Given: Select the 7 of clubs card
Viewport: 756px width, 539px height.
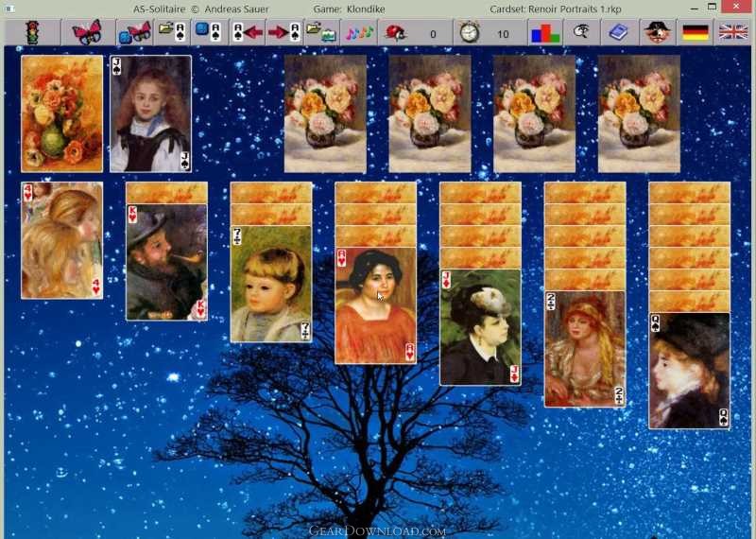Looking at the screenshot, I should pyautogui.click(x=271, y=284).
